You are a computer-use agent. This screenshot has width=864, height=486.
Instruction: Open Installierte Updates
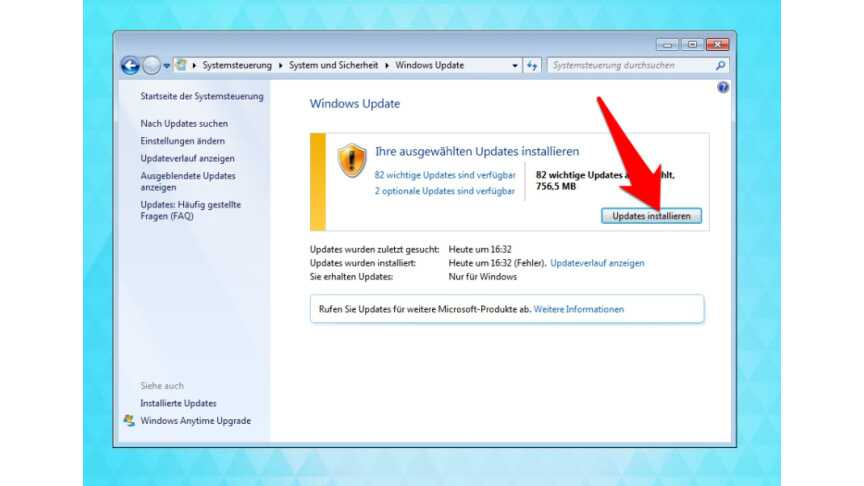(178, 403)
